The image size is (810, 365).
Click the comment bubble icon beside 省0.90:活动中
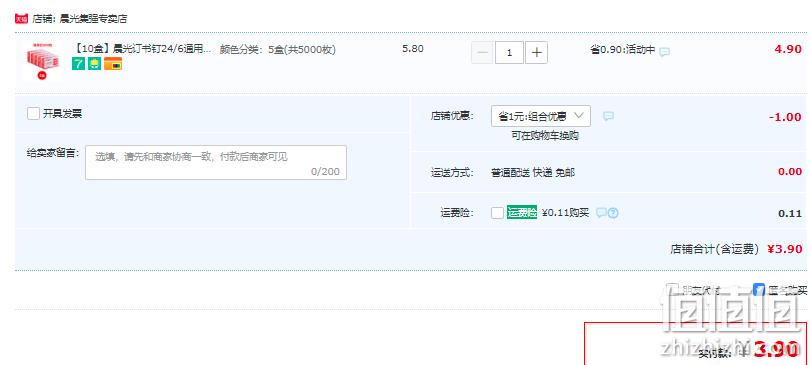coord(665,52)
